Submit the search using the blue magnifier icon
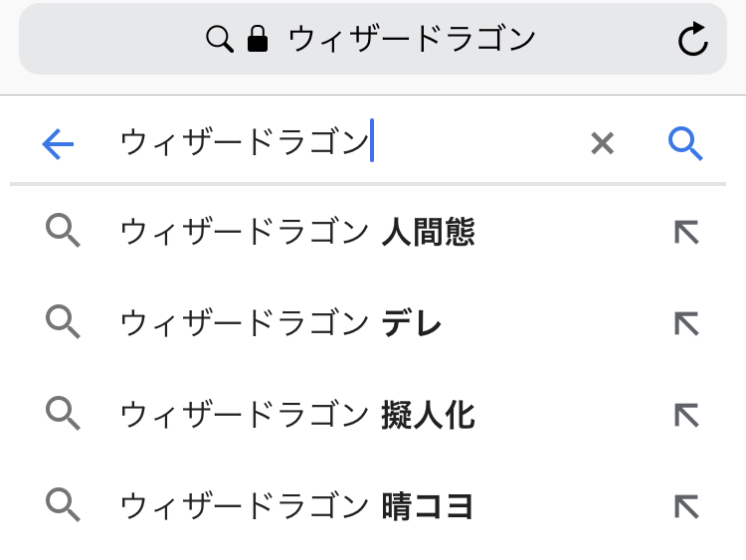Viewport: 746px width, 560px height. pyautogui.click(x=685, y=145)
